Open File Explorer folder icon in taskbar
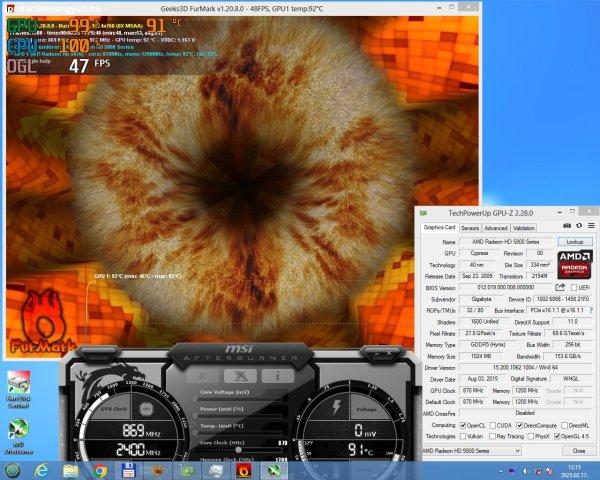 click(71, 471)
